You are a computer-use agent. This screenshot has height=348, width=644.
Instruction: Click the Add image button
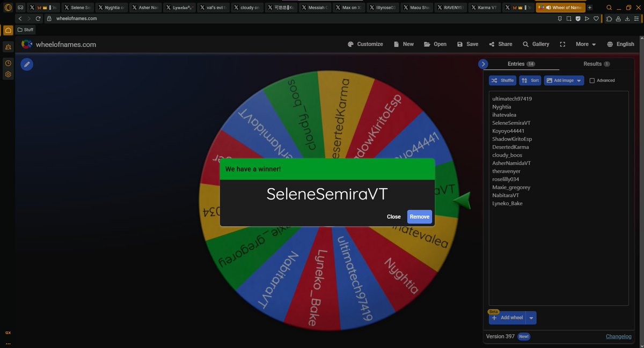[560, 80]
